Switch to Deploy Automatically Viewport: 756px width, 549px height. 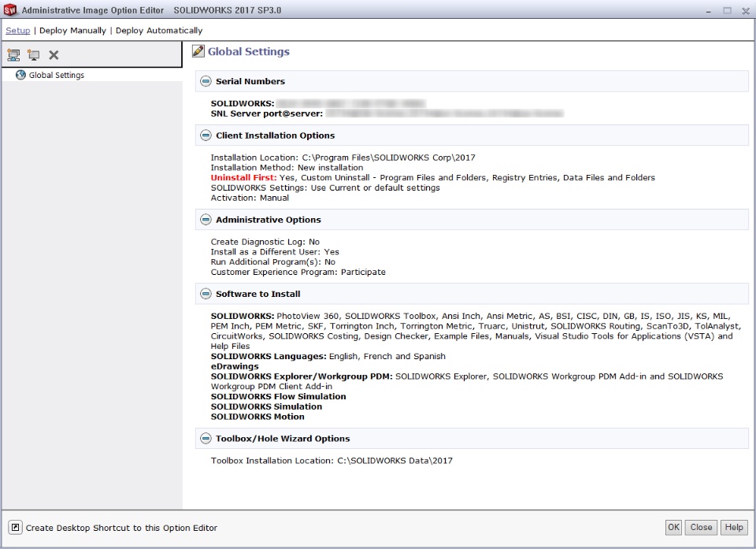[159, 31]
